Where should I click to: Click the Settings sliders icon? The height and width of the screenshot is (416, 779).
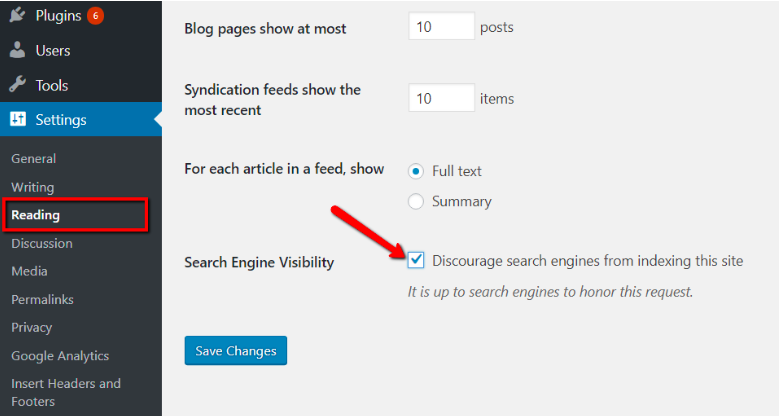(18, 119)
